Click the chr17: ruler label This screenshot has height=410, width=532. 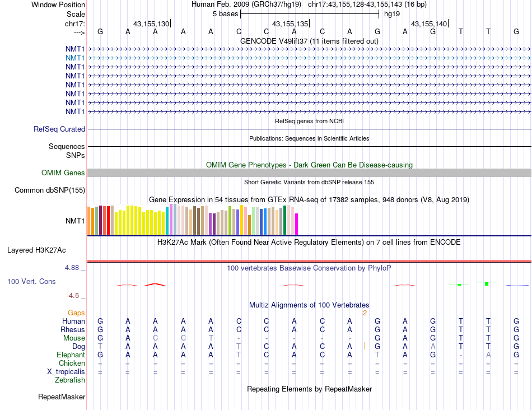[75, 24]
